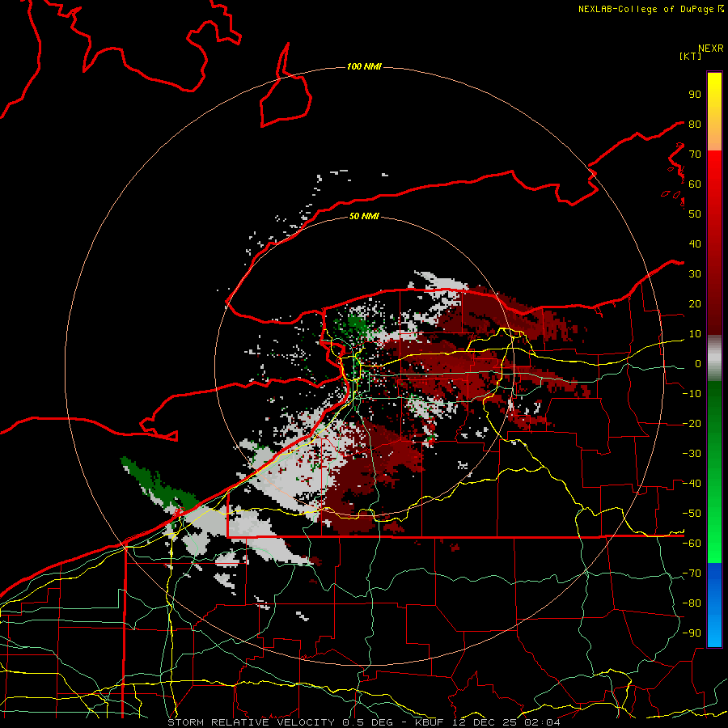Select the 70 value on the velocity scale
Viewport: 728px width, 728px height.
coord(695,154)
